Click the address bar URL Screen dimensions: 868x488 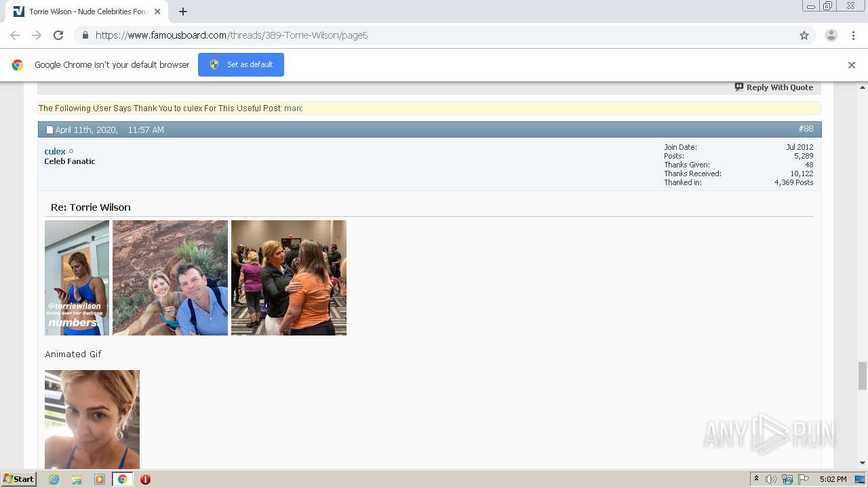[x=231, y=35]
